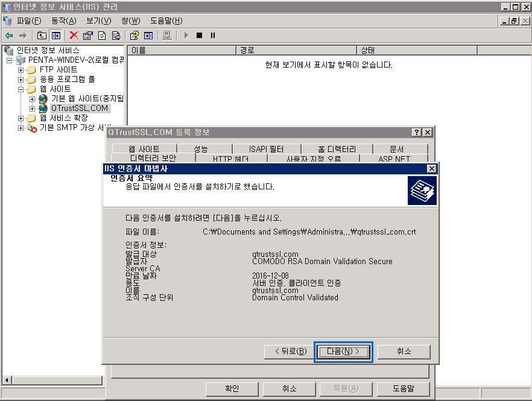Click the 이름 column header
This screenshot has height=401, width=532.
click(x=182, y=51)
